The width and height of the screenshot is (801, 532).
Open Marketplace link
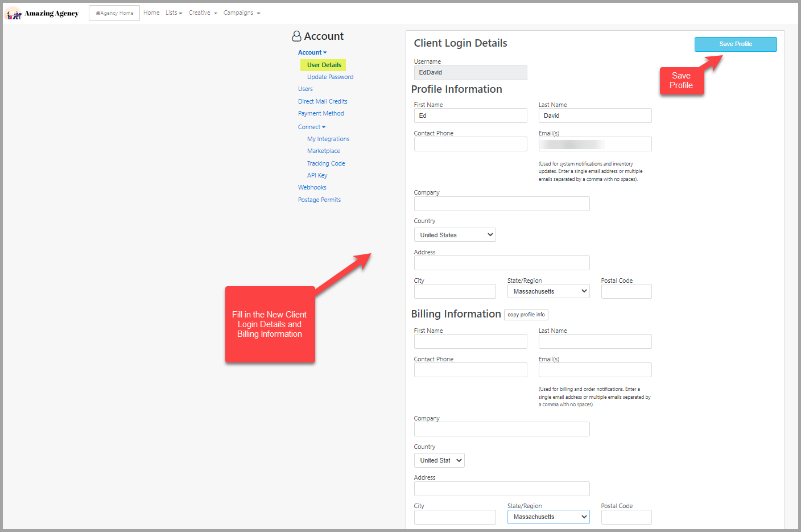pyautogui.click(x=324, y=151)
